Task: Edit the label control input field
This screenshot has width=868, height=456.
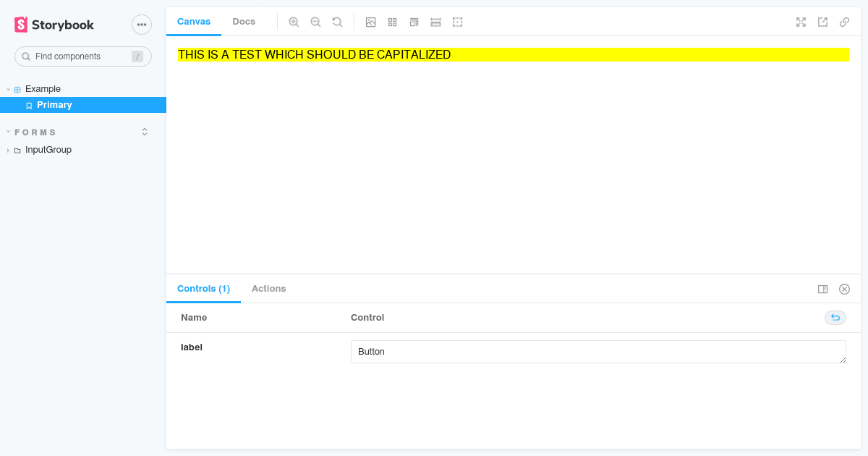Action: 598,351
